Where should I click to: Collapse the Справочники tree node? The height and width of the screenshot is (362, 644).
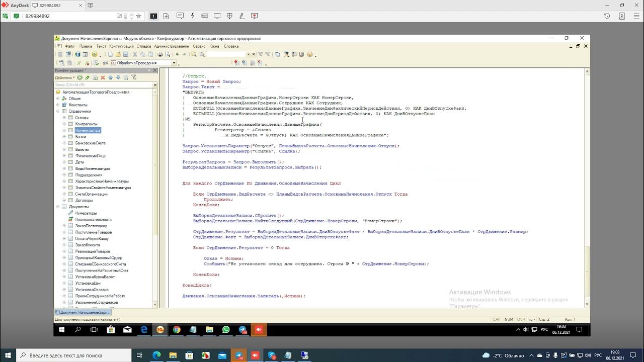[x=58, y=111]
